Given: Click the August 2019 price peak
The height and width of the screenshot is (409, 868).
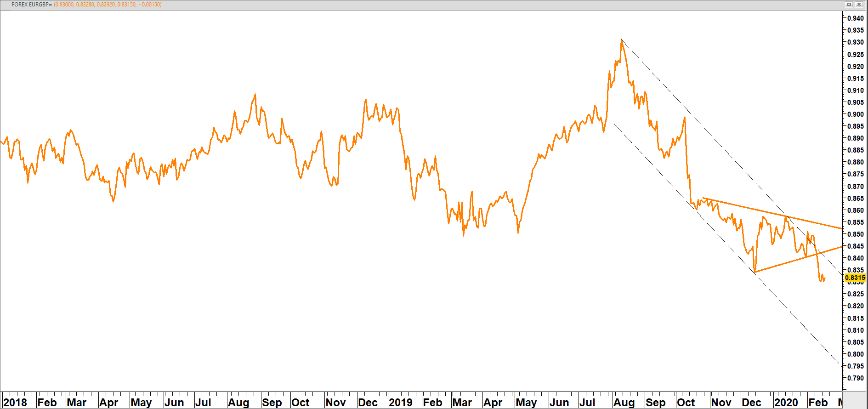Looking at the screenshot, I should point(621,40).
